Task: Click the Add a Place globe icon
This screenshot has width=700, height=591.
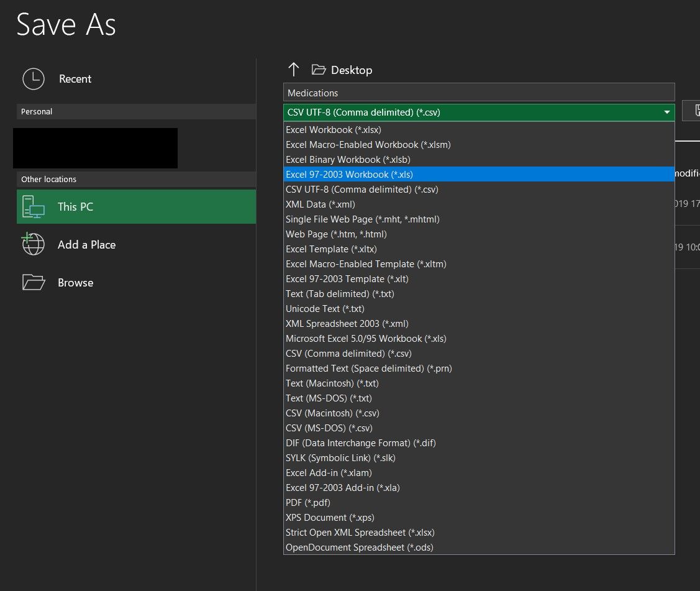Action: tap(33, 244)
